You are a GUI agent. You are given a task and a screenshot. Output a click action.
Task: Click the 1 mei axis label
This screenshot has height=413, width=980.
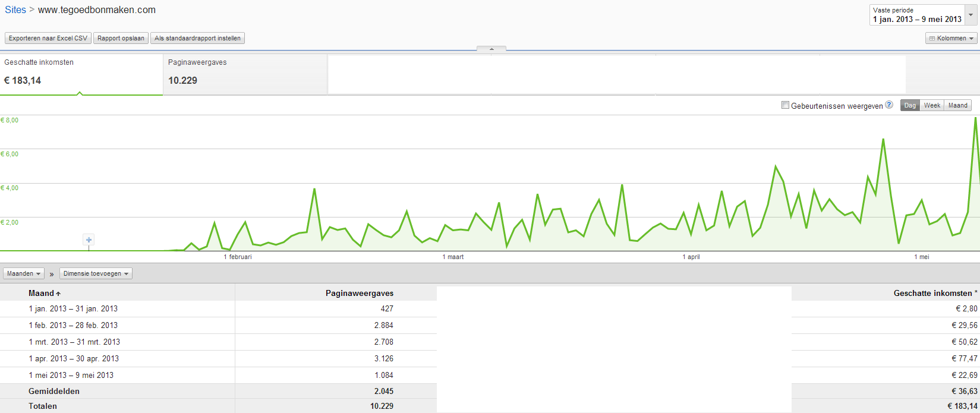coord(922,257)
